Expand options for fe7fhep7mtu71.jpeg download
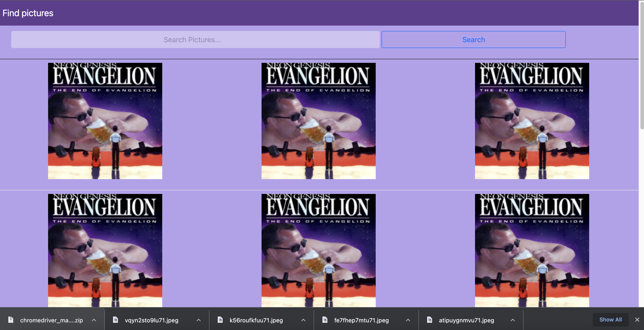Viewport: 644px width, 330px height. coord(408,320)
